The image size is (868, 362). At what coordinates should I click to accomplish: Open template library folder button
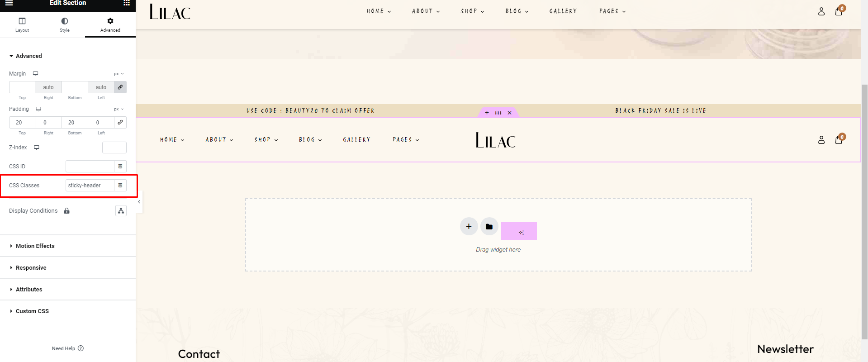(489, 226)
